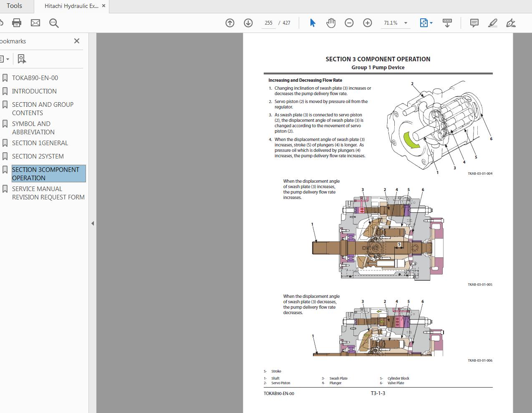Viewport: 532px width, 413px height.
Task: Go to previous page arrow
Action: (230, 23)
